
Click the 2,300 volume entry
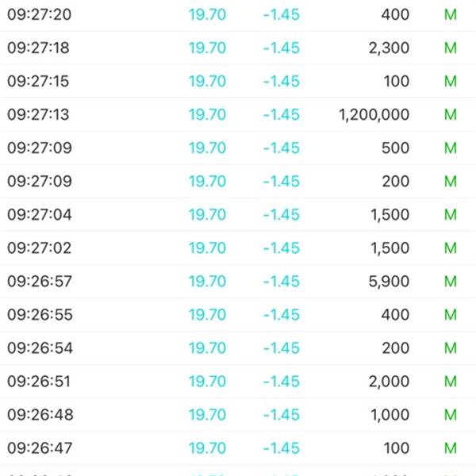(x=389, y=48)
